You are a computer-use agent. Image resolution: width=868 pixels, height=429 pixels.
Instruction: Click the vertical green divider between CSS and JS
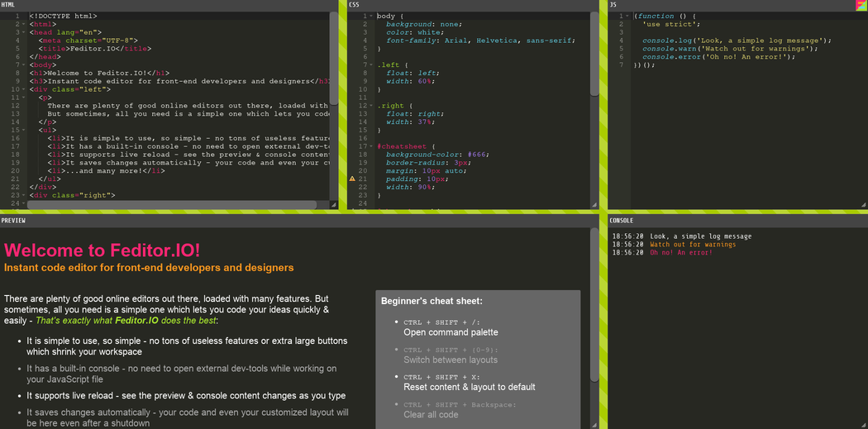(x=603, y=107)
